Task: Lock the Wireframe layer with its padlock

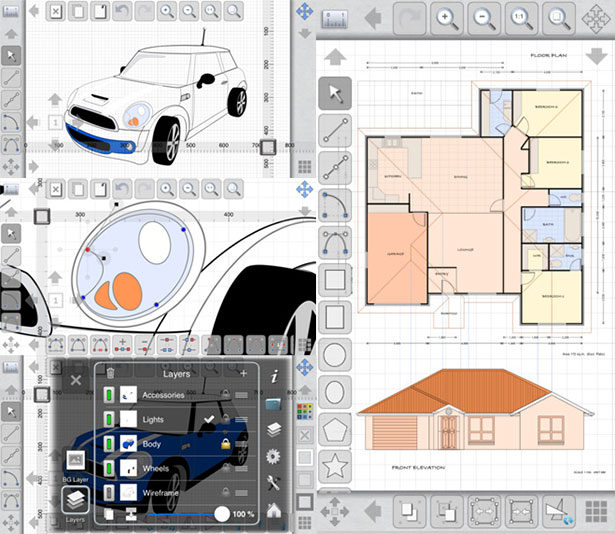Action: click(226, 492)
